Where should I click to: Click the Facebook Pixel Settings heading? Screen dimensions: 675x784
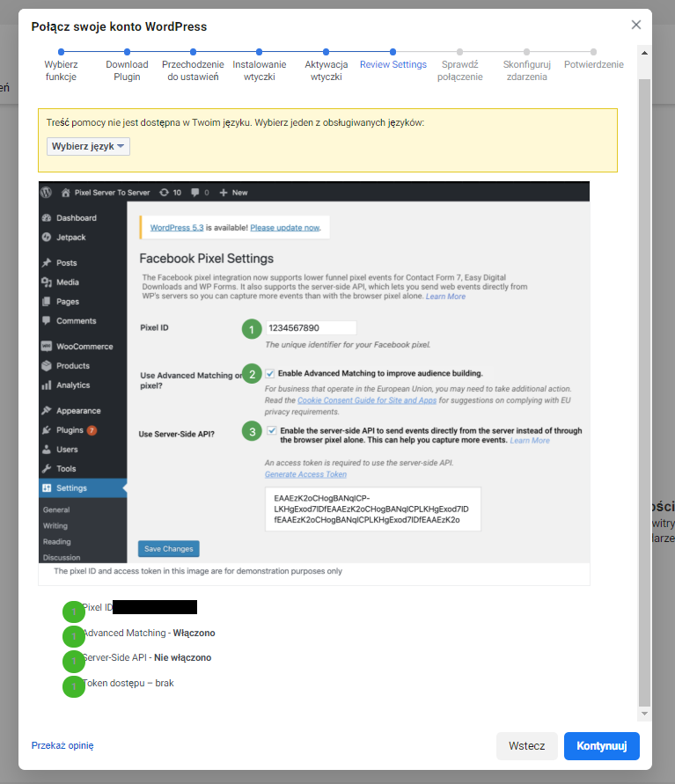coord(207,259)
